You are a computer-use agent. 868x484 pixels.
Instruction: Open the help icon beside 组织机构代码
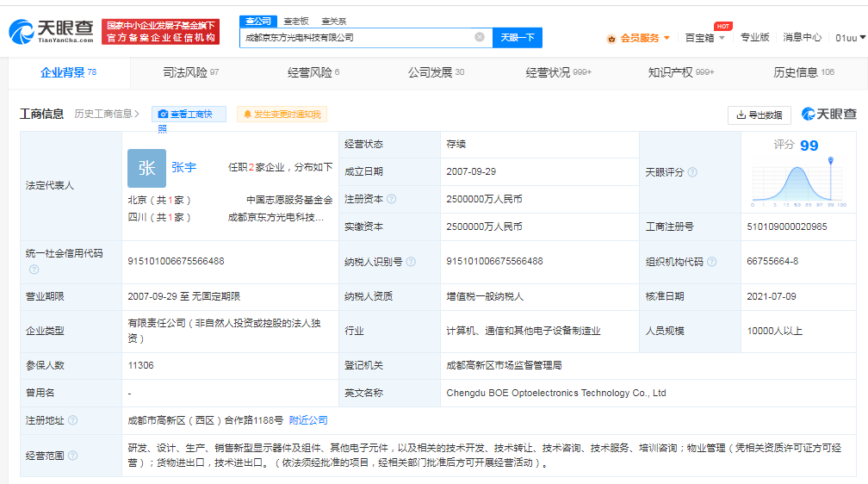712,262
